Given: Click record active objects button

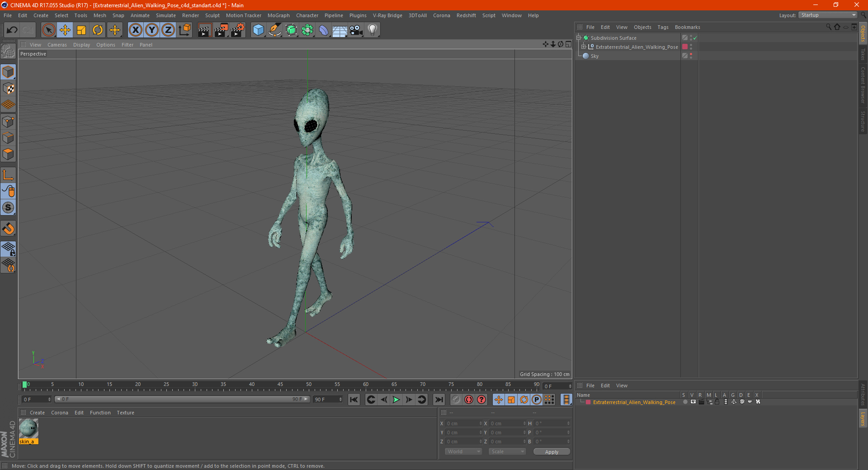Looking at the screenshot, I should [456, 399].
